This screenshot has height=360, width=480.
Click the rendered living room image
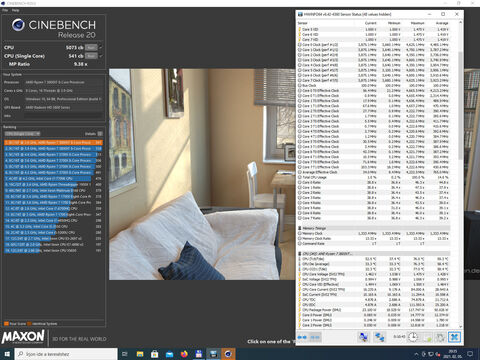pos(202,174)
